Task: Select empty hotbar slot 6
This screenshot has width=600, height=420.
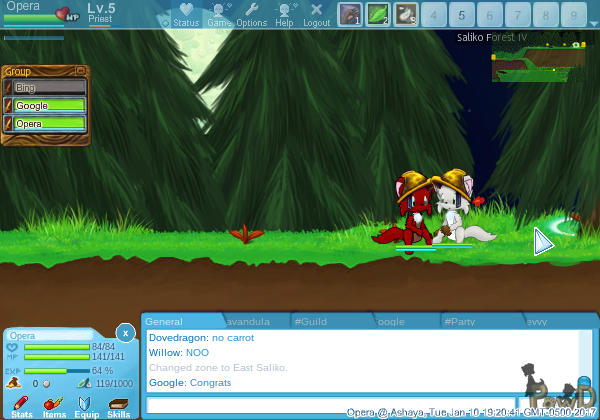Action: click(489, 15)
